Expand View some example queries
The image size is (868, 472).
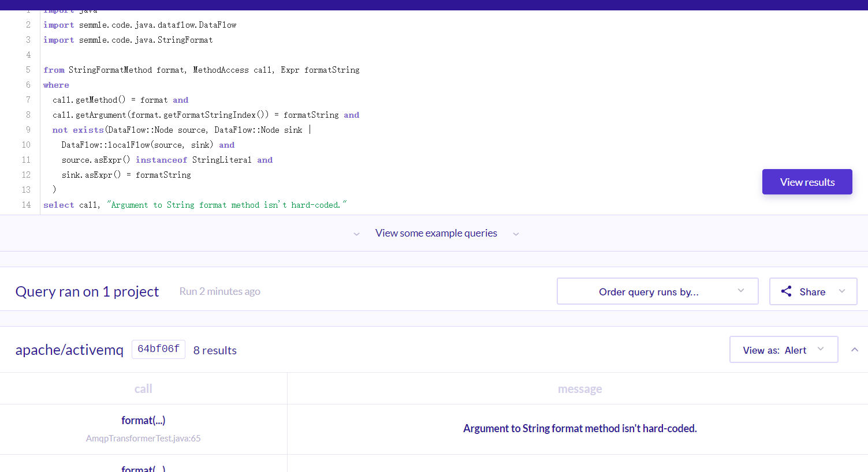pos(436,233)
